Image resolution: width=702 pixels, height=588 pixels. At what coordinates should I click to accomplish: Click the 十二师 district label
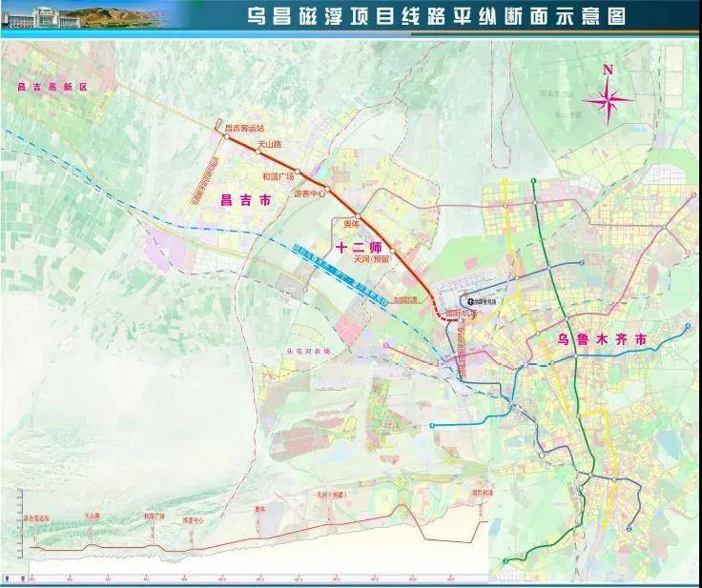(x=360, y=247)
